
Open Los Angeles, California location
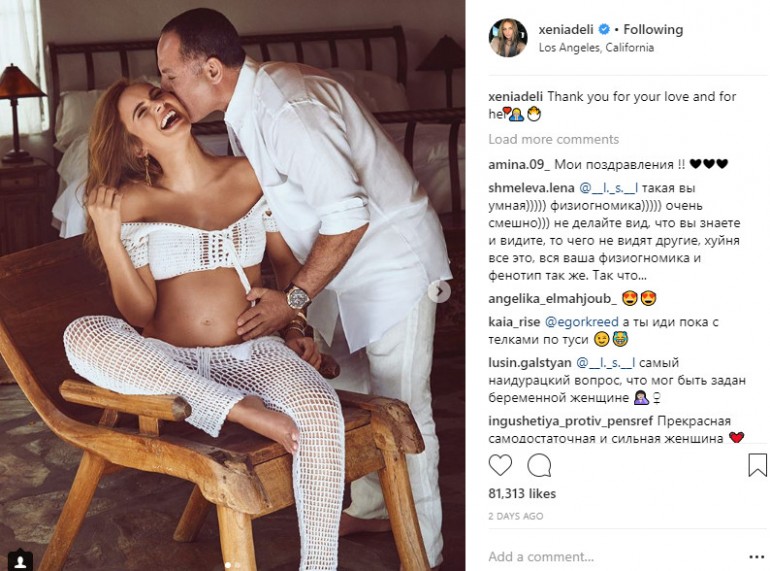(596, 48)
